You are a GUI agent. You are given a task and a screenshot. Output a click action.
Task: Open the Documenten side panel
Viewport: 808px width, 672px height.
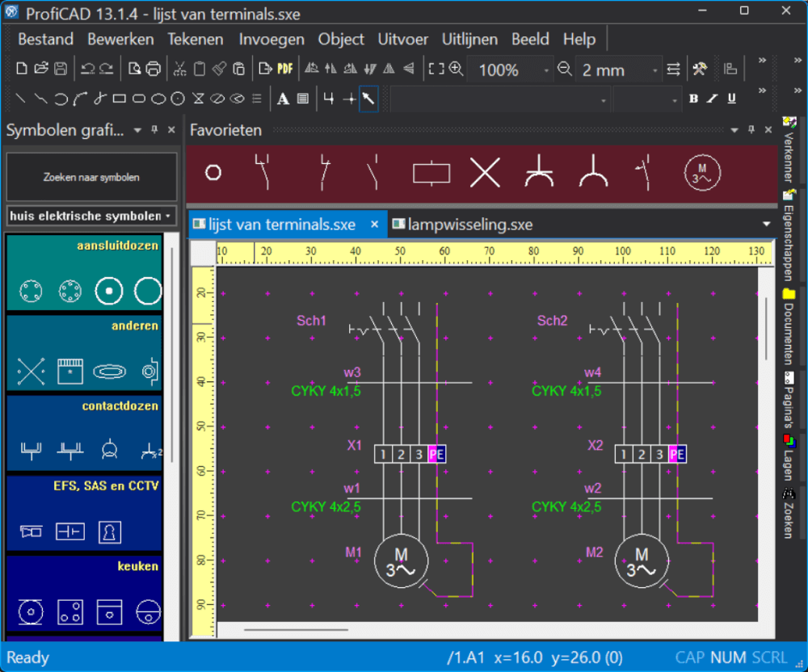(x=789, y=327)
